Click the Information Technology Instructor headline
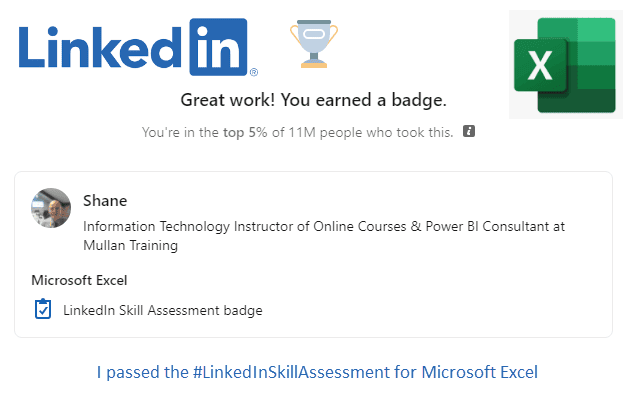This screenshot has width=636, height=405. click(324, 236)
